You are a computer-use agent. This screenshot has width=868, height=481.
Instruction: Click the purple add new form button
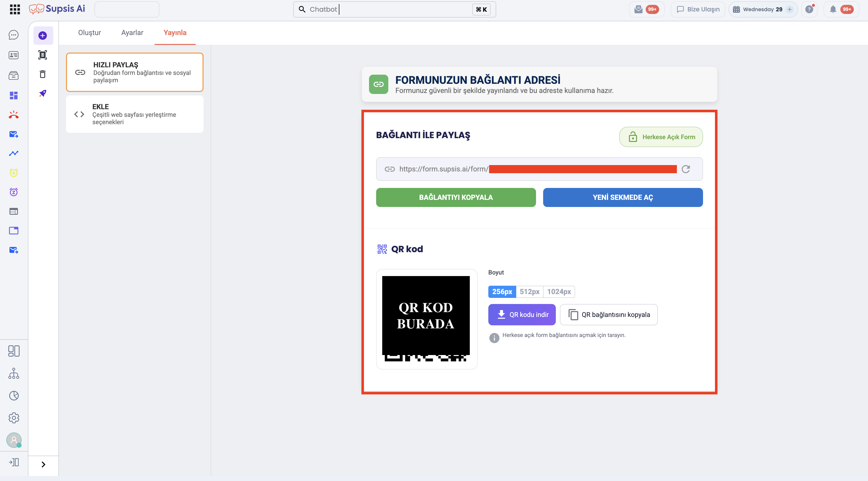pos(43,35)
